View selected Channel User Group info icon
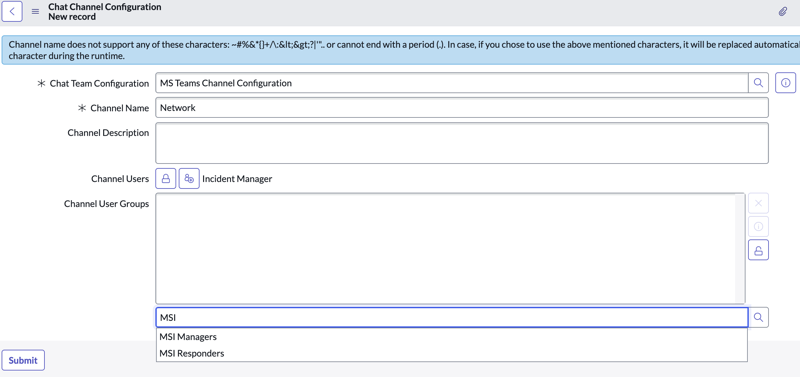 pyautogui.click(x=758, y=227)
